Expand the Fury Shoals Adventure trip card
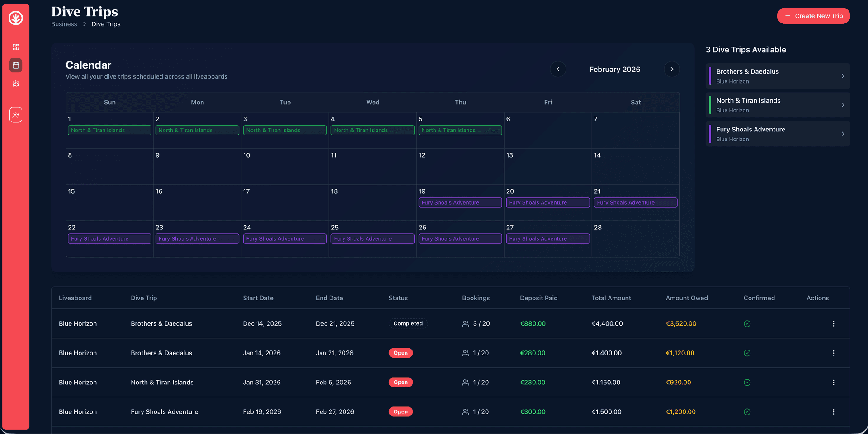Image resolution: width=868 pixels, height=434 pixels. point(777,134)
